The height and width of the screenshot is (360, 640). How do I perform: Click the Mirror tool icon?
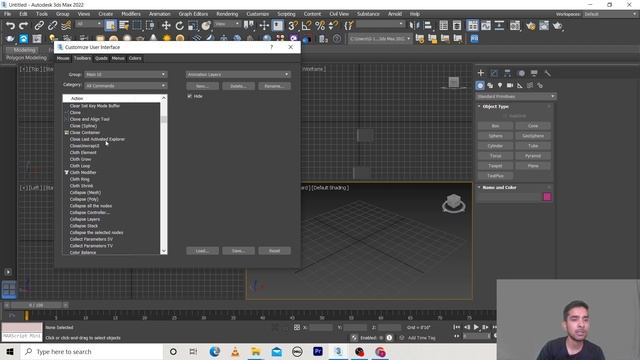click(414, 26)
